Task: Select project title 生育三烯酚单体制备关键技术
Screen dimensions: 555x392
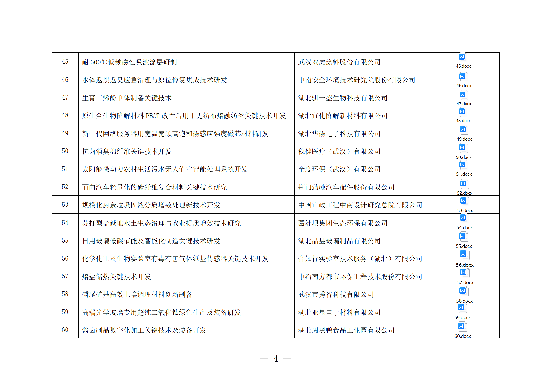Action: click(127, 98)
